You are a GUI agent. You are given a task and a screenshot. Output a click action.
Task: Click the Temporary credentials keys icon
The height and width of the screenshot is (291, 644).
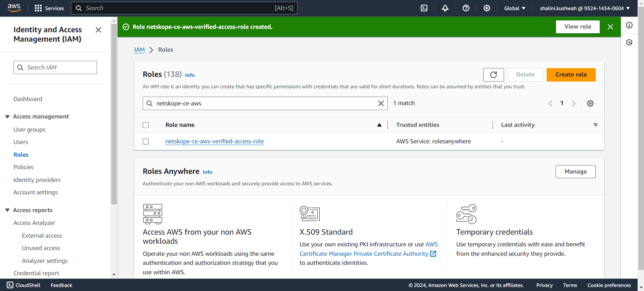[x=466, y=214]
